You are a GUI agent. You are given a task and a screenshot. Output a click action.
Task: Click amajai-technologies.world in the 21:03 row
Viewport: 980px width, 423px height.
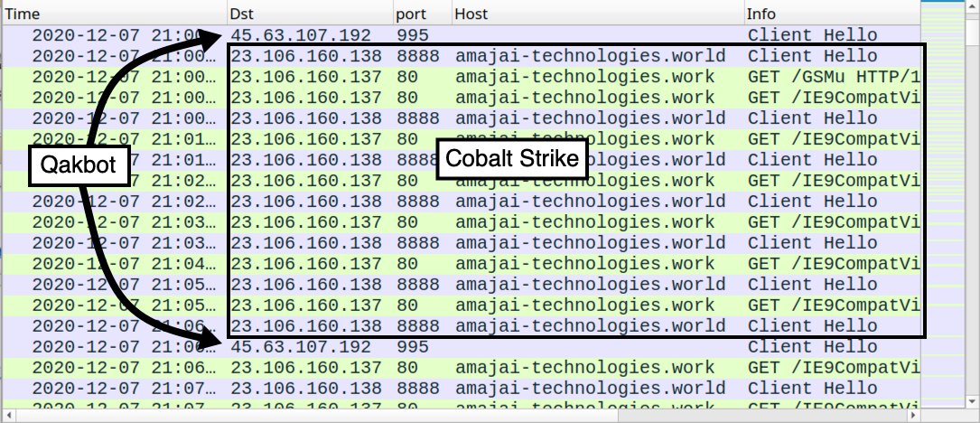[x=590, y=243]
